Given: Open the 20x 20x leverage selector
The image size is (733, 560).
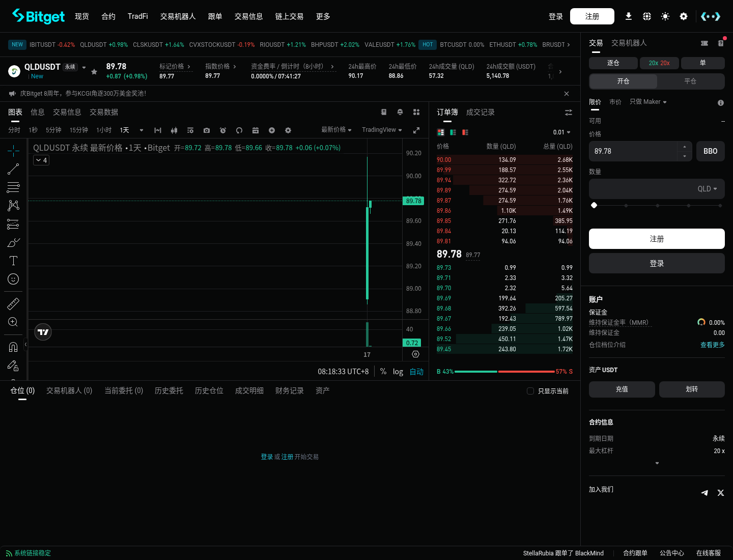Looking at the screenshot, I should pyautogui.click(x=659, y=63).
